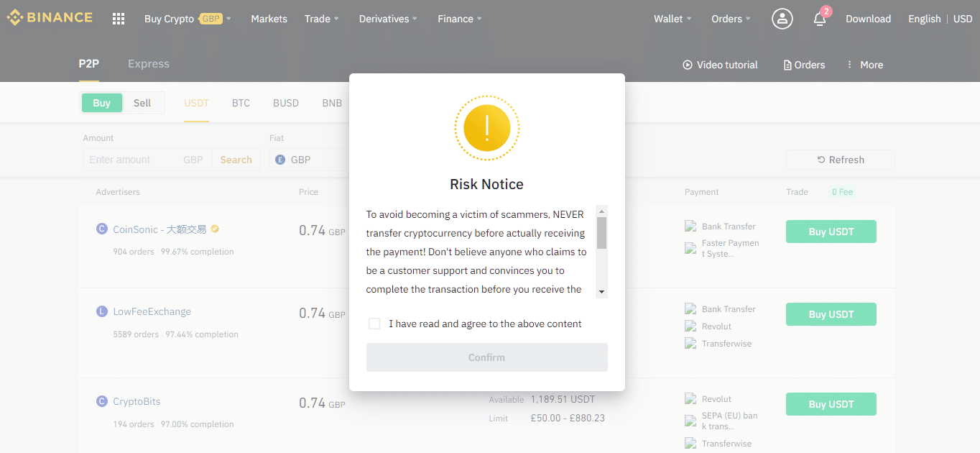Click the '£50.00 - £880.23' limit text
980x453 pixels.
(x=568, y=418)
